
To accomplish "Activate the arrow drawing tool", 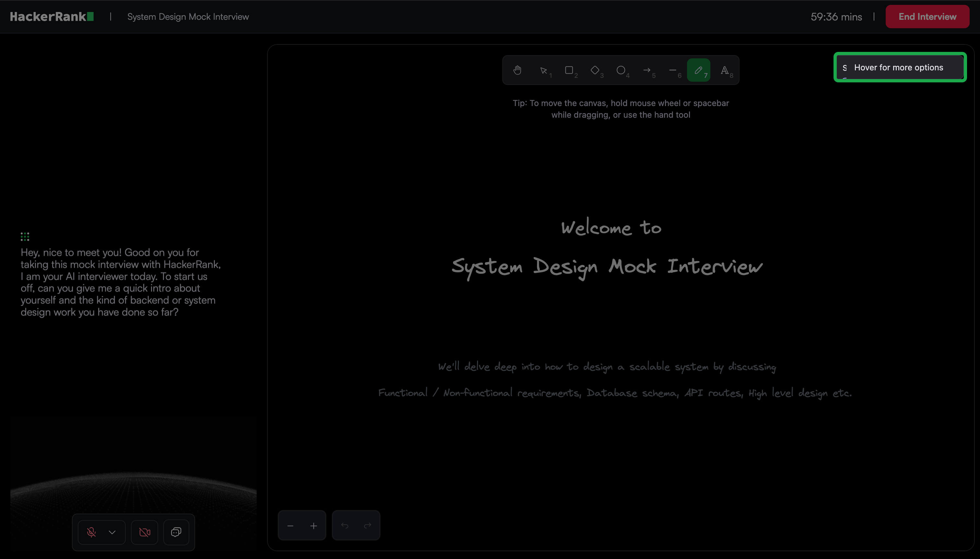I will pos(647,70).
